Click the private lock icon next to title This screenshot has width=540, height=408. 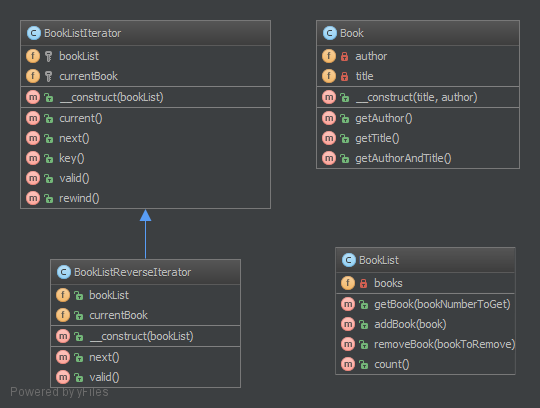click(x=344, y=76)
